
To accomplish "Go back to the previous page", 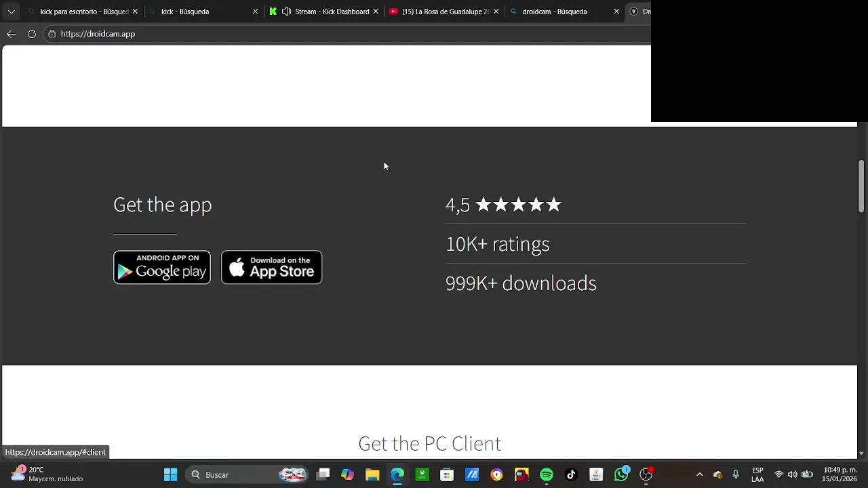I will (12, 34).
